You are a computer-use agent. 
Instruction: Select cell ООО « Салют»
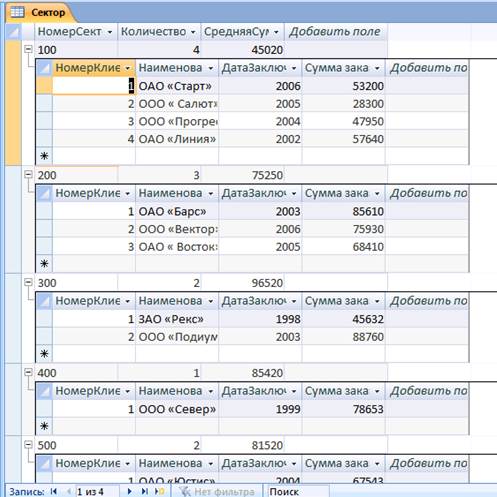coord(177,104)
